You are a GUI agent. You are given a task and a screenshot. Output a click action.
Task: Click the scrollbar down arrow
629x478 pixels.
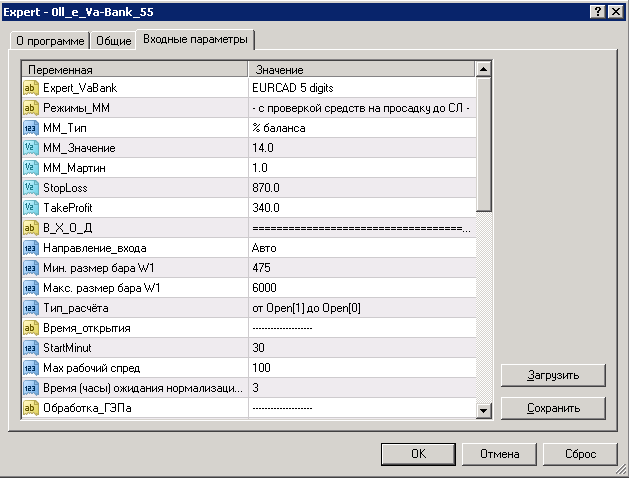tap(483, 410)
